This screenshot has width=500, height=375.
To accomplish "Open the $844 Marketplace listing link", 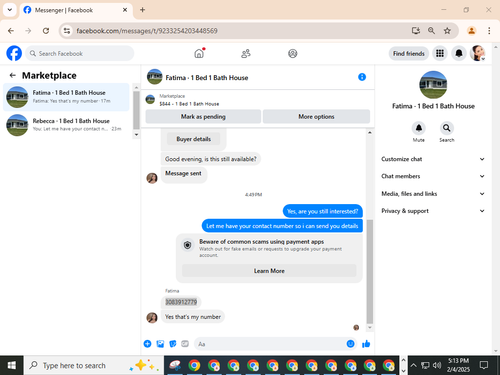I will [x=189, y=104].
